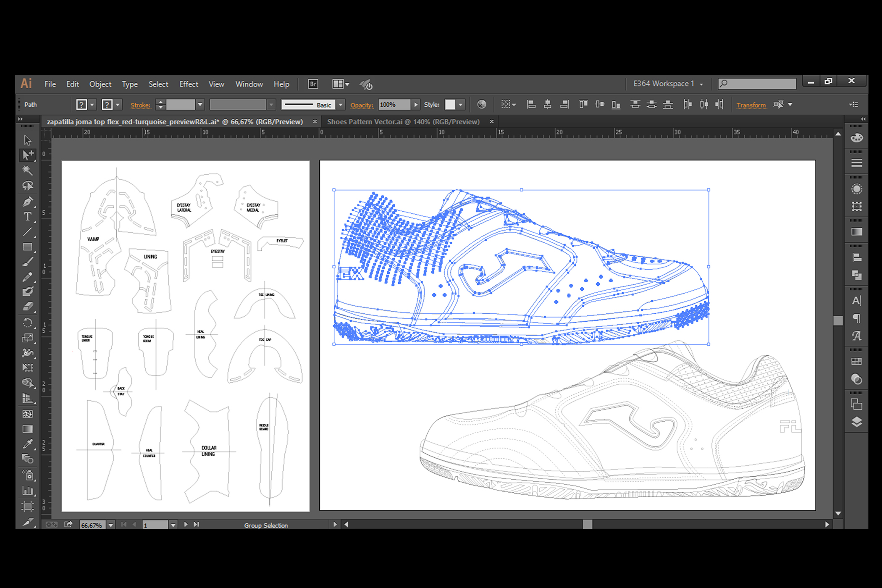The image size is (882, 588).
Task: Select the Lasso tool
Action: click(28, 186)
